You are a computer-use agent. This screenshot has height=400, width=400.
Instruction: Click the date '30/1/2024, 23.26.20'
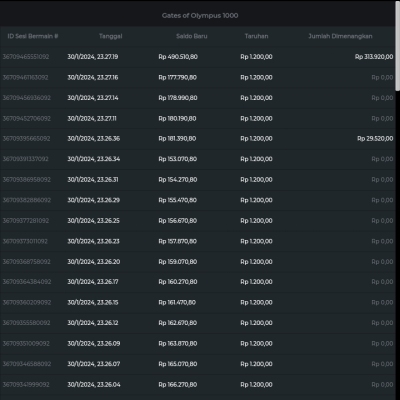pyautogui.click(x=94, y=262)
